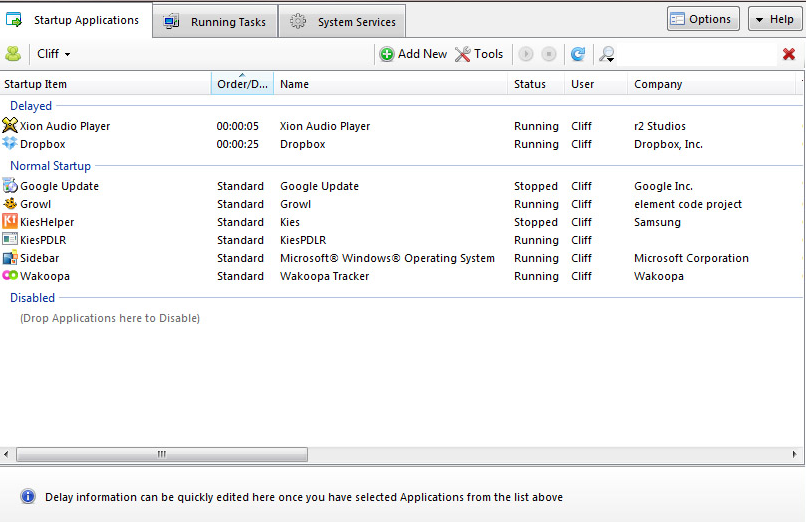Click the greyed-out start play icon
The image size is (806, 522).
525,54
